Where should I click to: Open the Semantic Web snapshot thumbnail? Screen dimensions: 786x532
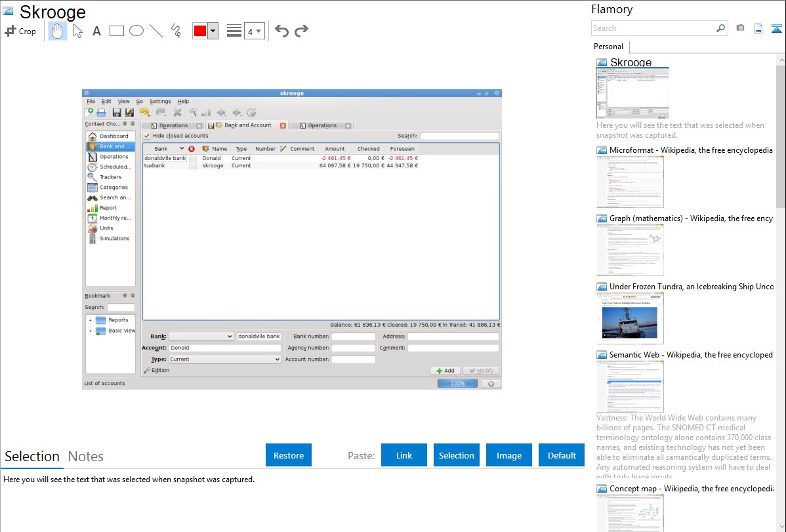(630, 386)
